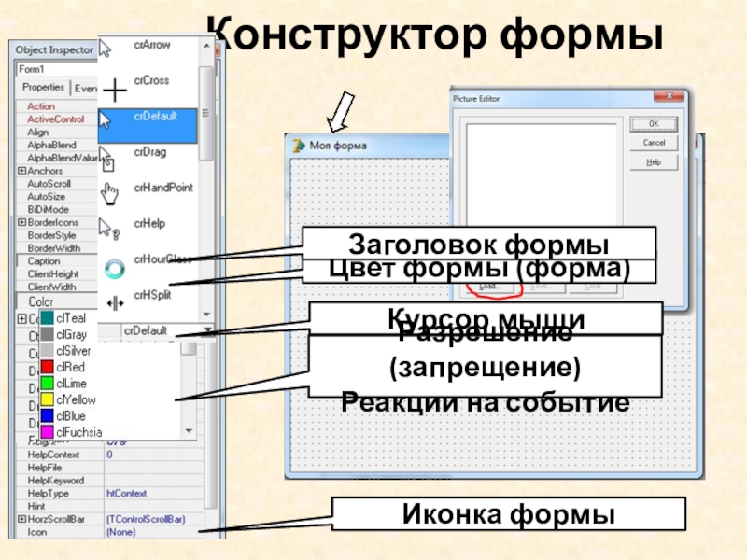Click the down arrow of color list scrollbar

click(x=190, y=431)
